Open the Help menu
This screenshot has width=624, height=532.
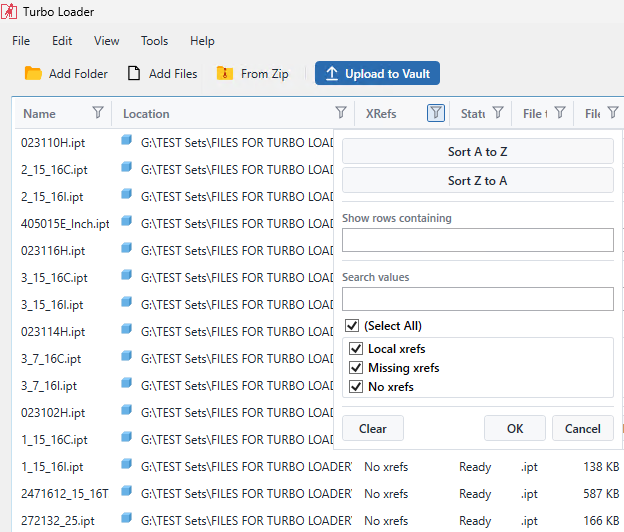pos(202,41)
